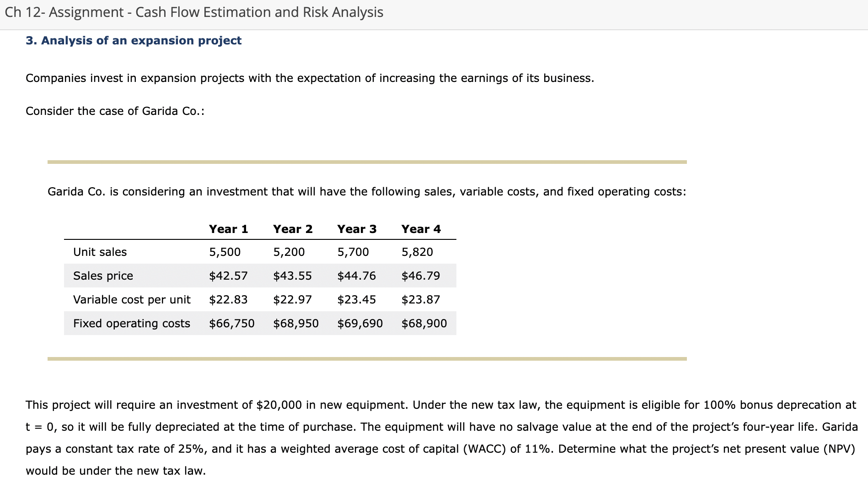Click the Year 3 fixed cost $69,690

(360, 323)
